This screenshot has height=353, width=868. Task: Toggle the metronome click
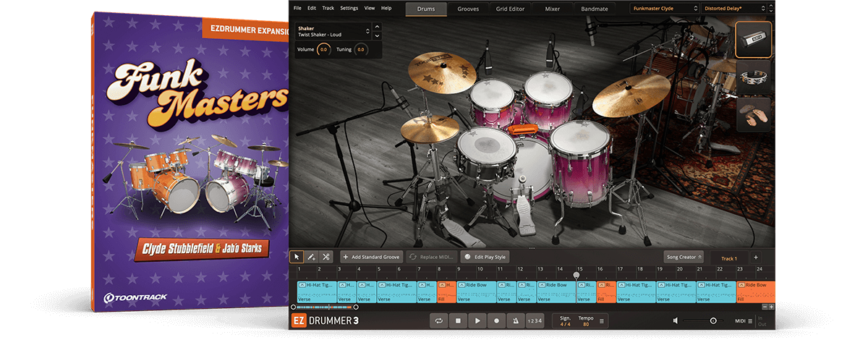point(515,320)
